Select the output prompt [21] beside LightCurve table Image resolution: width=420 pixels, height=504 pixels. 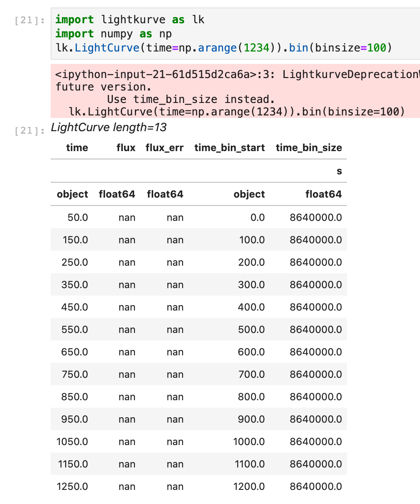pyautogui.click(x=30, y=131)
